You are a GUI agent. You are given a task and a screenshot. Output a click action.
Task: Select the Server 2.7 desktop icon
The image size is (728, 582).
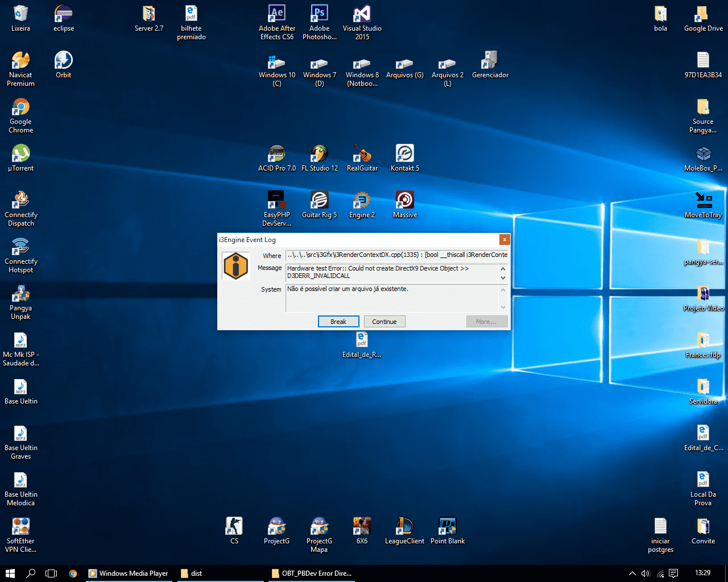coord(149,18)
